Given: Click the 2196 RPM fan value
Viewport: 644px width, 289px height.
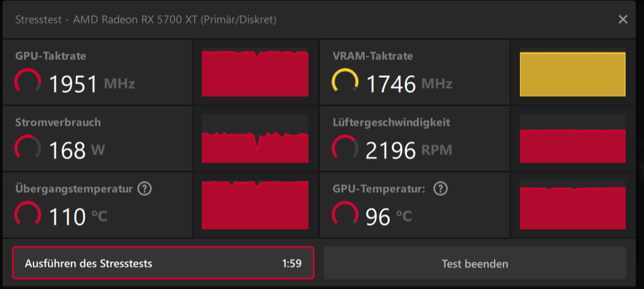Looking at the screenshot, I should pos(409,151).
